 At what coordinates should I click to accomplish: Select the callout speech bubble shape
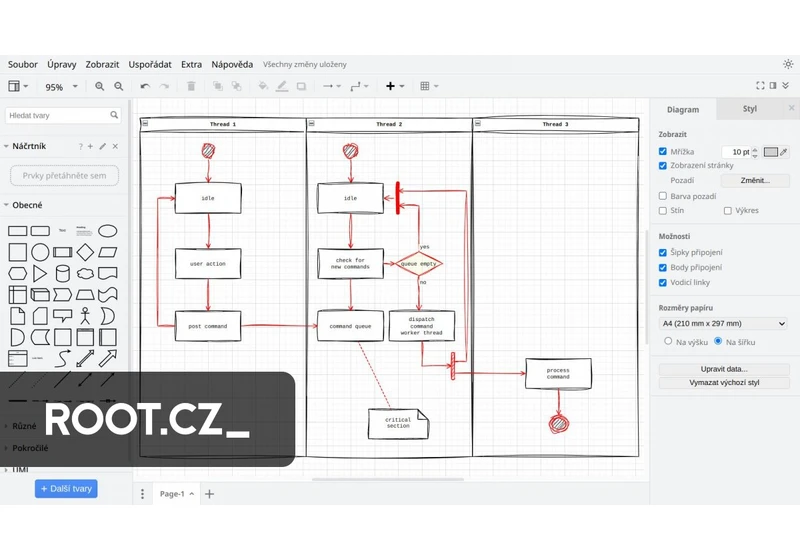click(62, 316)
